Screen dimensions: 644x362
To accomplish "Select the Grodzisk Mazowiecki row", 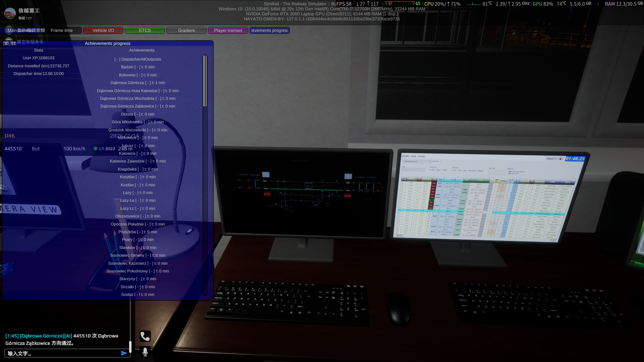I will coord(138,130).
